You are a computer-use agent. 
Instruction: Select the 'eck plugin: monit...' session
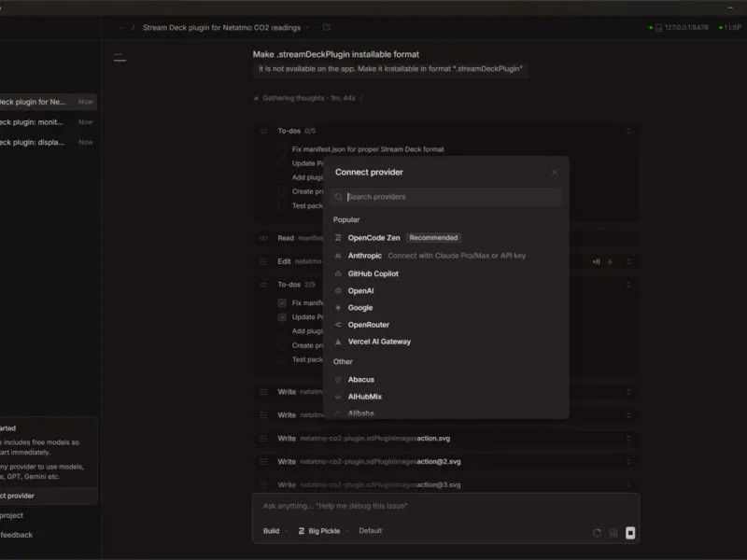(48, 122)
